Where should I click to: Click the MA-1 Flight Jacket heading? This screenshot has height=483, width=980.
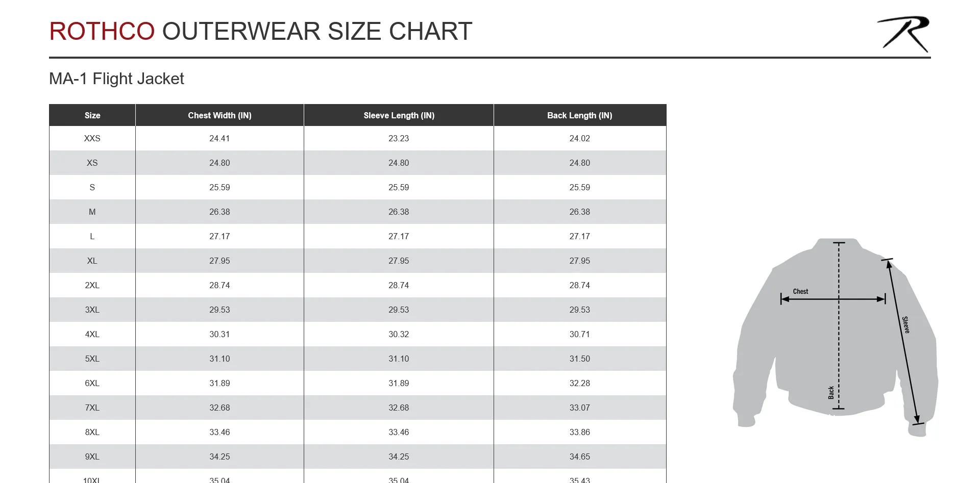pyautogui.click(x=116, y=79)
